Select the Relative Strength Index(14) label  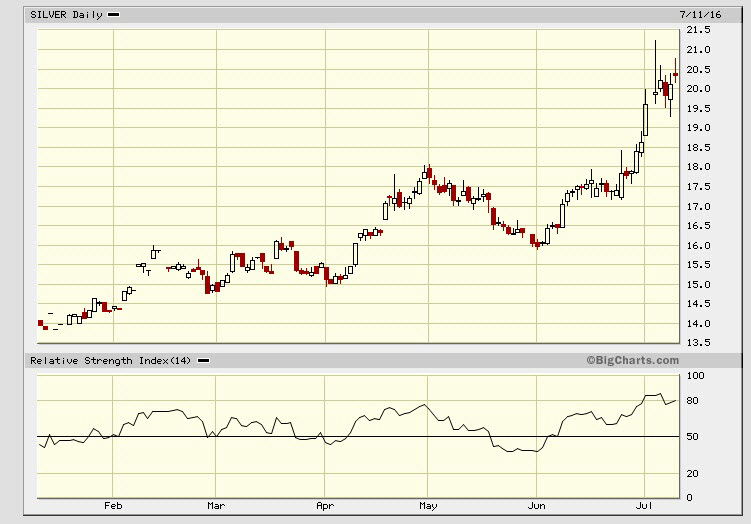pos(111,361)
